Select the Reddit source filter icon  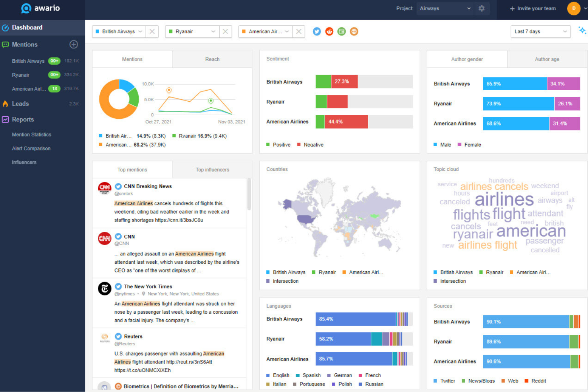coord(329,31)
